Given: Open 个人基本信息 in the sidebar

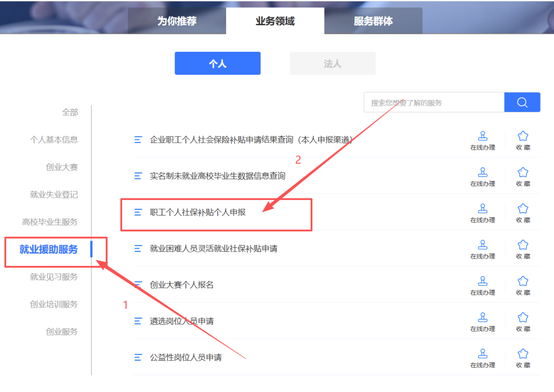Looking at the screenshot, I should (x=54, y=140).
